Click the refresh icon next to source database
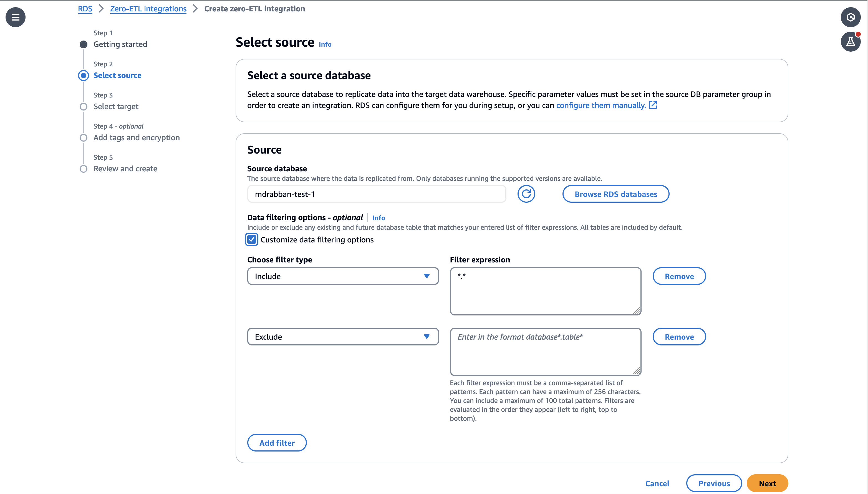868x494 pixels. [x=526, y=193]
